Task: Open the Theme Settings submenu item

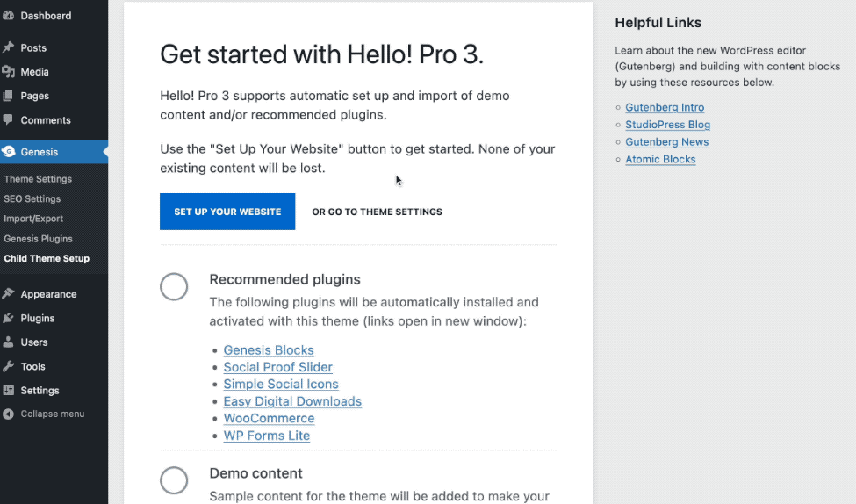Action: (38, 178)
